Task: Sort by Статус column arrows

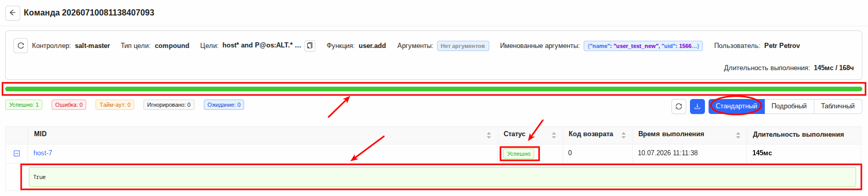Action: (x=554, y=135)
